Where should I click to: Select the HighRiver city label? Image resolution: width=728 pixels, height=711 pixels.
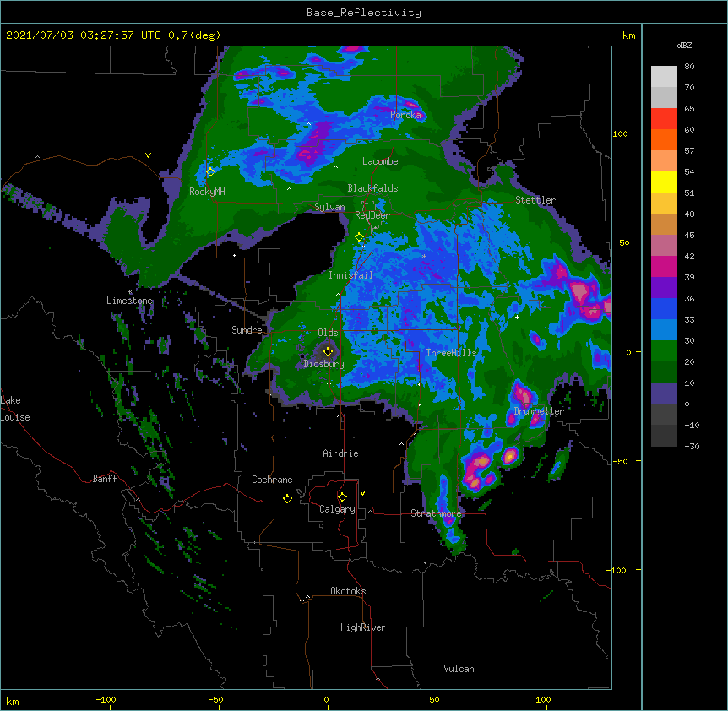click(363, 627)
